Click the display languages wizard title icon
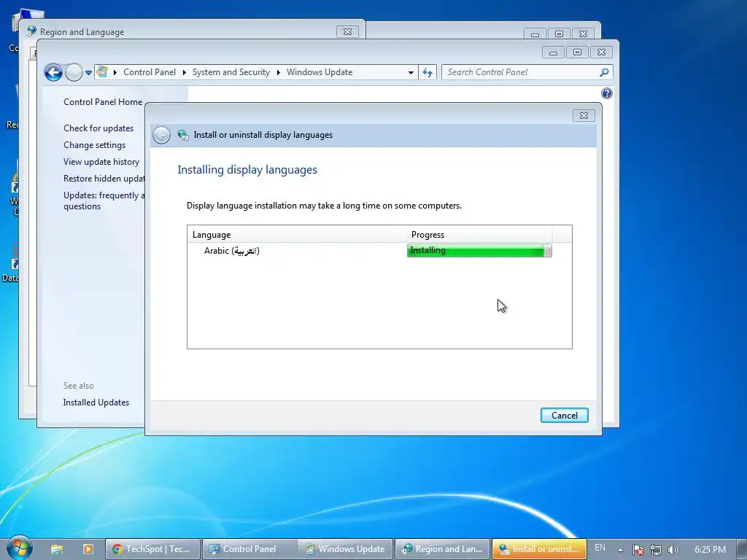Screen dimensions: 747x560 pyautogui.click(x=183, y=135)
